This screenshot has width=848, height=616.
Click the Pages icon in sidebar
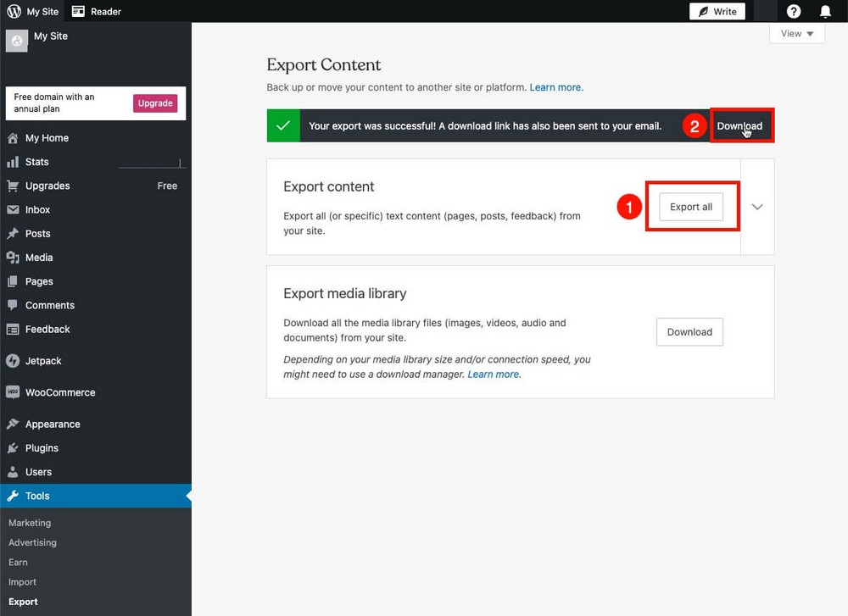(x=13, y=281)
